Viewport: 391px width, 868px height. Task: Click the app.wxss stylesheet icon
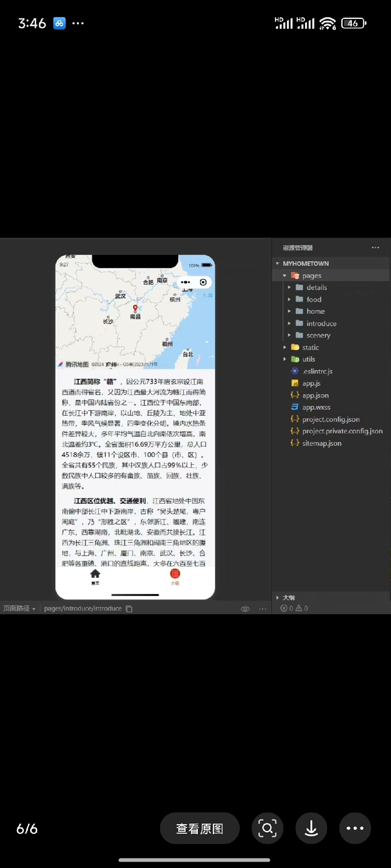click(295, 407)
